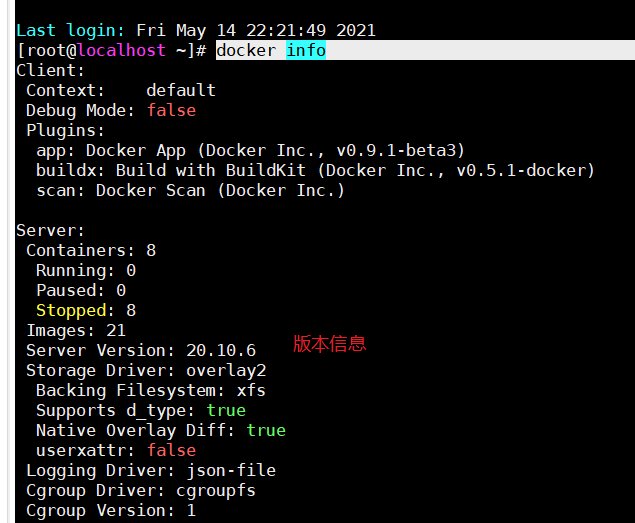This screenshot has width=635, height=523.
Task: Click the green "true" Native Overlay Diff value
Action: [266, 430]
